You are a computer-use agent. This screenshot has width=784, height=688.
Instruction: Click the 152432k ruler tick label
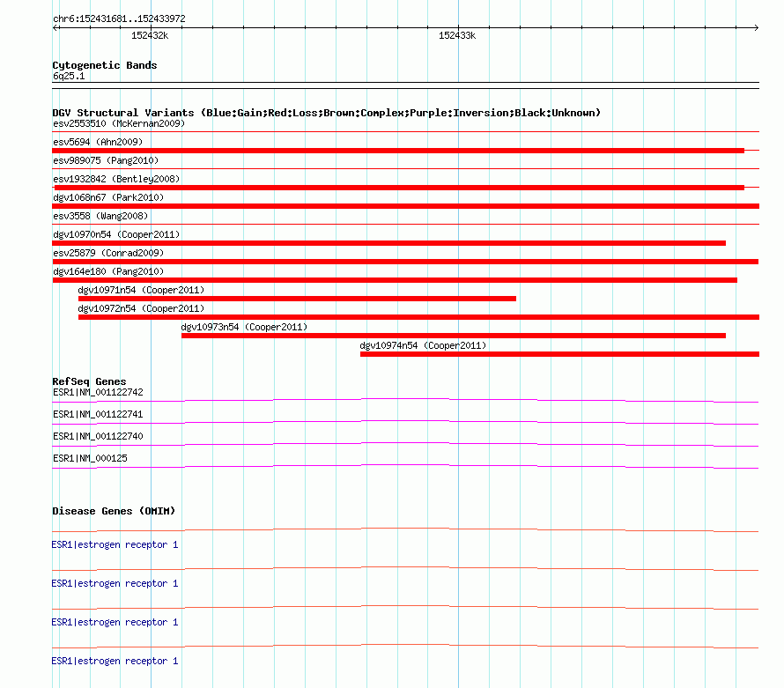coord(150,35)
